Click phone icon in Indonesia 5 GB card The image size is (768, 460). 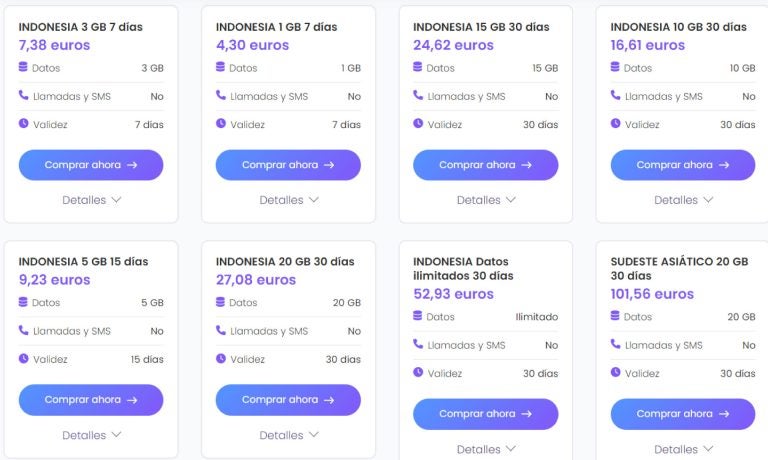click(23, 330)
